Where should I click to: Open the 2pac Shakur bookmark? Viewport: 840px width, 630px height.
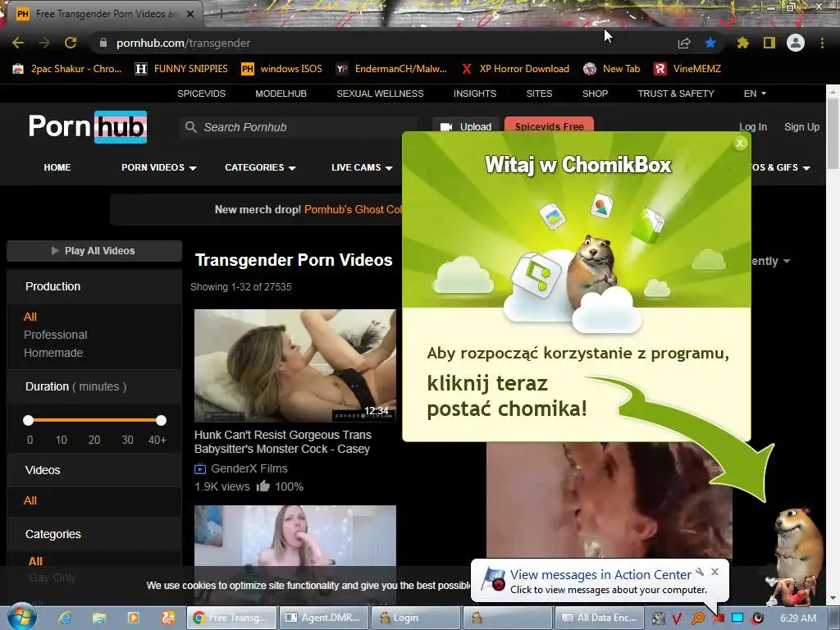pyautogui.click(x=67, y=69)
